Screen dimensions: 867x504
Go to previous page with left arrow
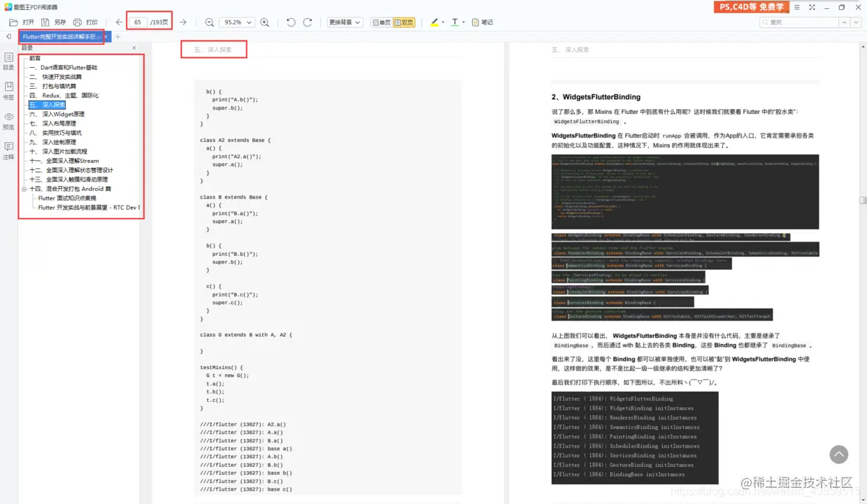click(119, 22)
